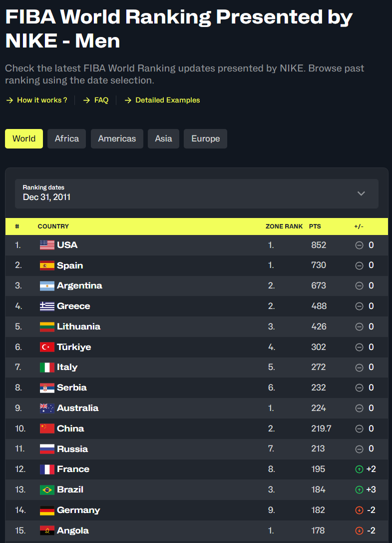Open the How it works link
The image size is (392, 543).
[41, 100]
